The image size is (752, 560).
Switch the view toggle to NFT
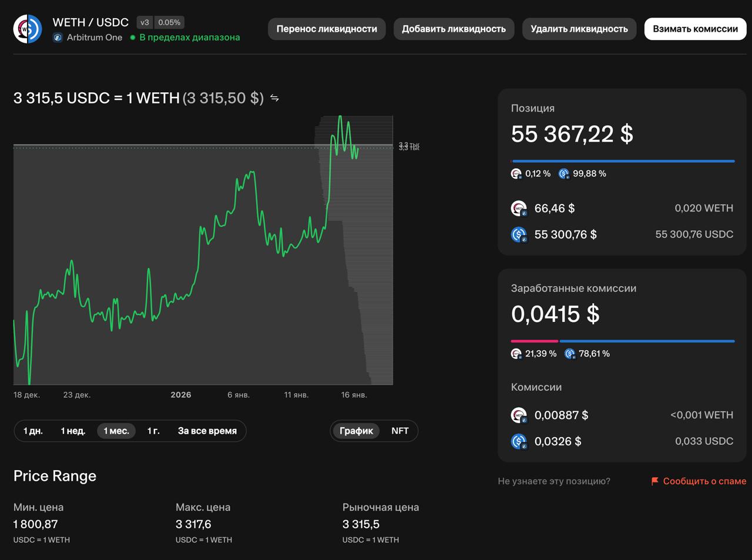pyautogui.click(x=399, y=431)
